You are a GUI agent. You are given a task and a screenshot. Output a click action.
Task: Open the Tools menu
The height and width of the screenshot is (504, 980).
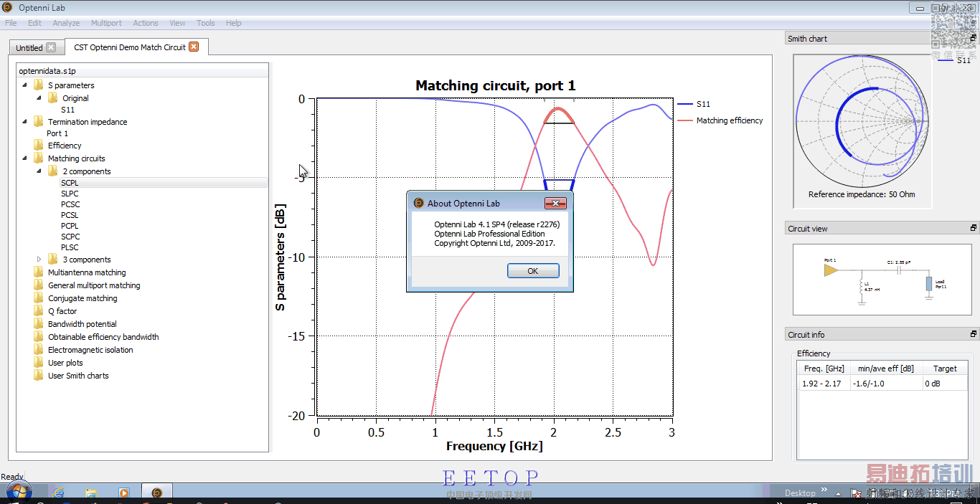(x=205, y=23)
